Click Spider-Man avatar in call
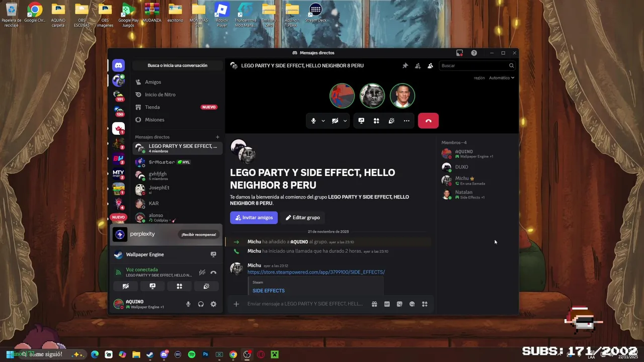 pyautogui.click(x=342, y=96)
